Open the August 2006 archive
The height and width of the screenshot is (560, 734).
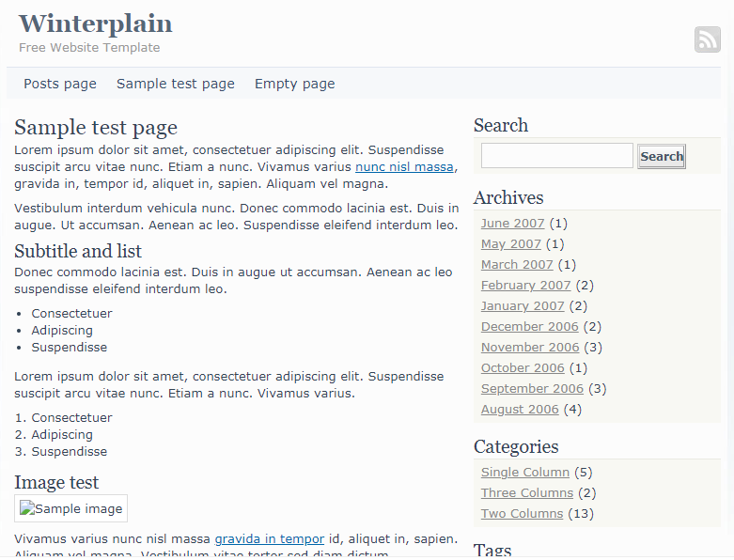[519, 410]
